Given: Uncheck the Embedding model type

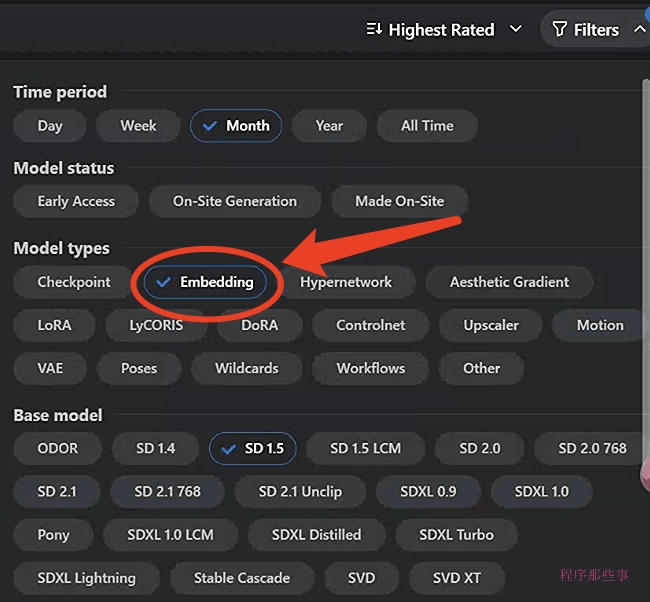Looking at the screenshot, I should [205, 282].
